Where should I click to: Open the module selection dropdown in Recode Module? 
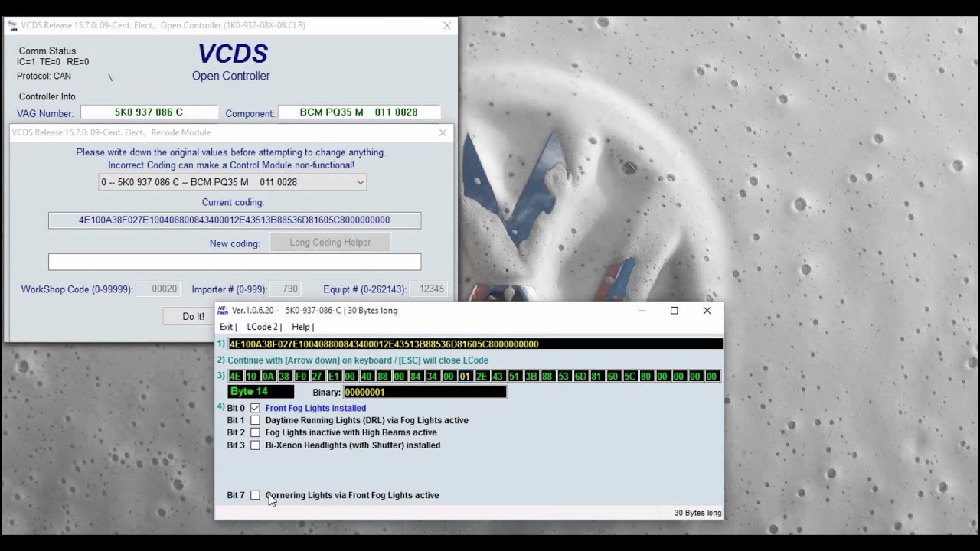(233, 182)
